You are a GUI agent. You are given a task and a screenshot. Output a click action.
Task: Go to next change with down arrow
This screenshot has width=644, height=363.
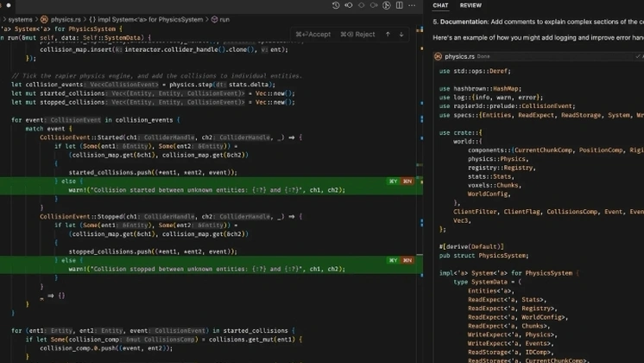(401, 35)
